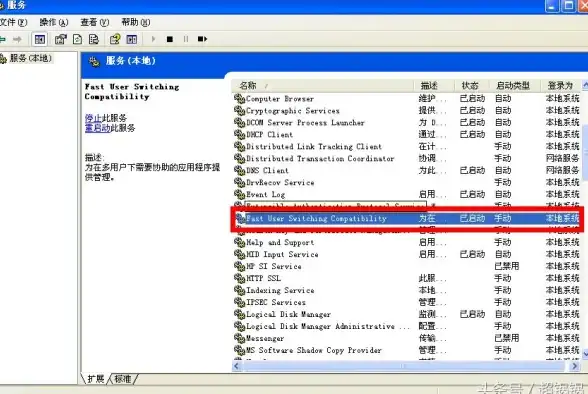Sort by the 登录为 column header

point(560,86)
